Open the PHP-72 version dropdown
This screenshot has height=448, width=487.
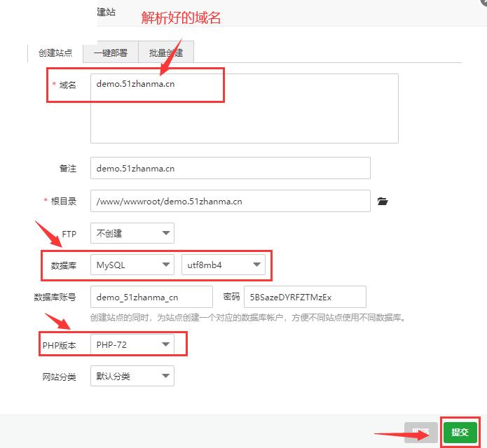point(132,344)
